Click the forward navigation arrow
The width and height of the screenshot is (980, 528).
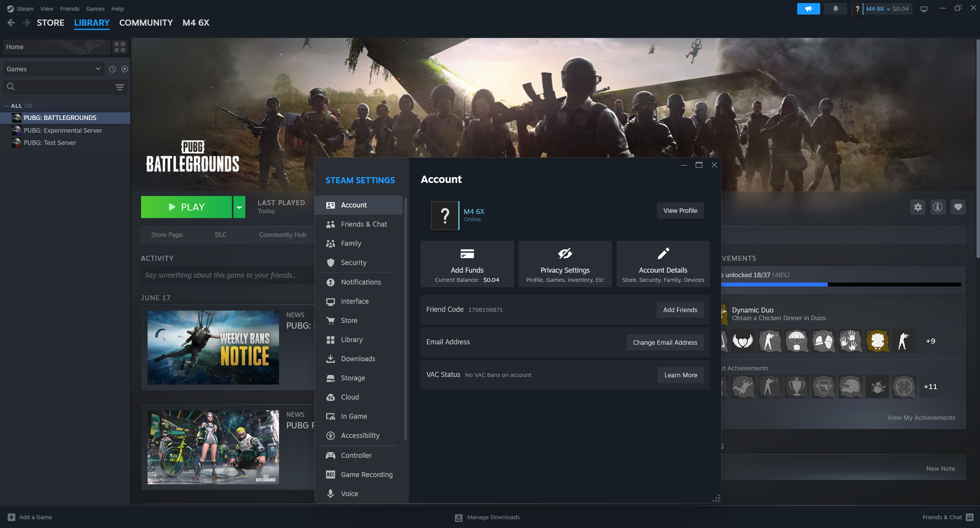pos(26,23)
